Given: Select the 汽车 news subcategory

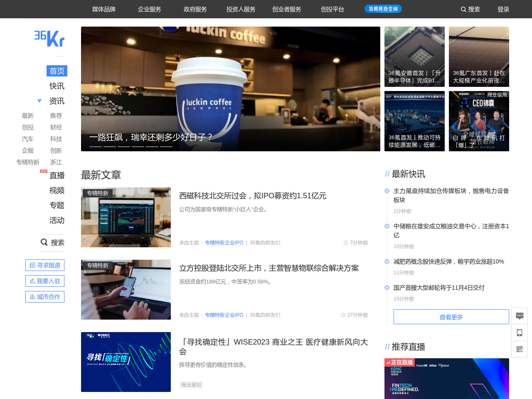Looking at the screenshot, I should tap(28, 139).
